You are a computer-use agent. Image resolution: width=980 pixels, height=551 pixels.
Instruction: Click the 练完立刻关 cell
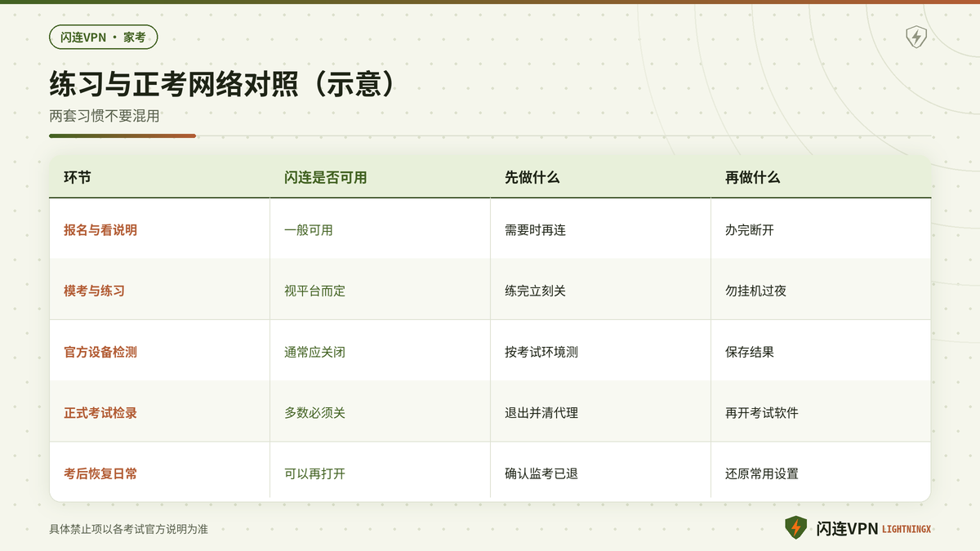(536, 291)
